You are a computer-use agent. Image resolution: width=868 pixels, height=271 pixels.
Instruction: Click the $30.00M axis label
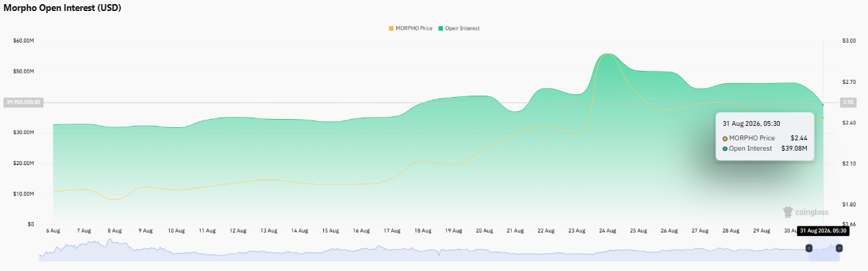click(x=23, y=132)
